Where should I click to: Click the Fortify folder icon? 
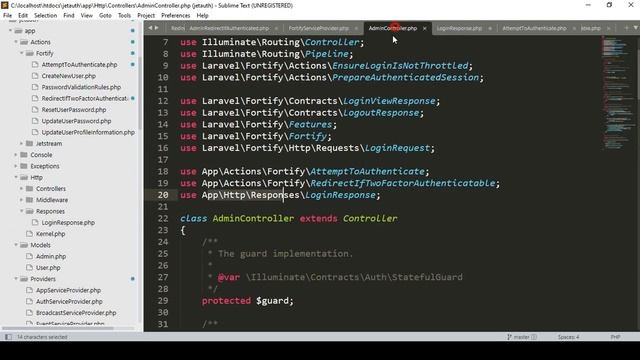(29, 53)
